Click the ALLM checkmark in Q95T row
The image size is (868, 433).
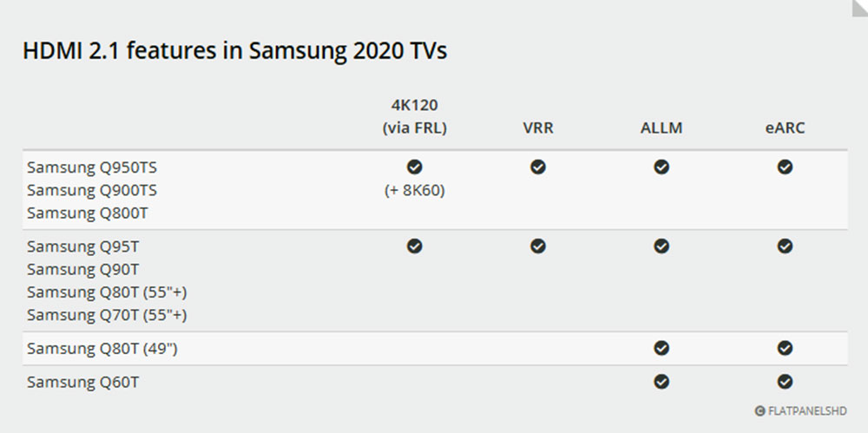pyautogui.click(x=661, y=246)
